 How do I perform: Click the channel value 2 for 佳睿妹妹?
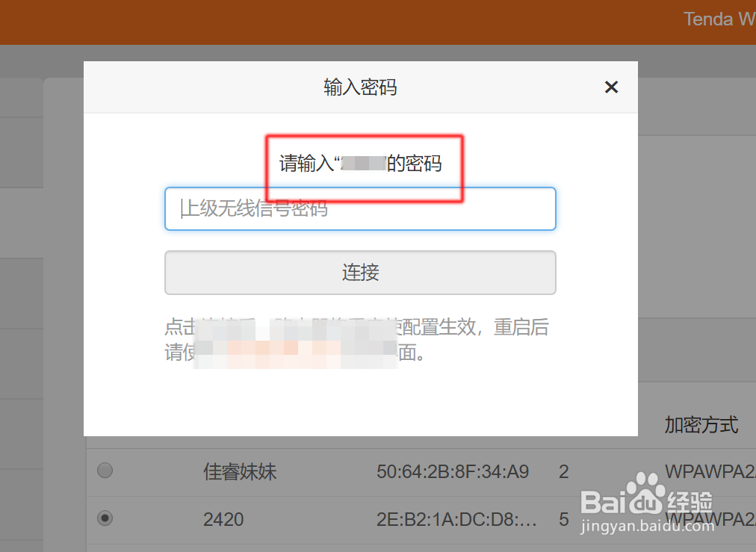(563, 471)
